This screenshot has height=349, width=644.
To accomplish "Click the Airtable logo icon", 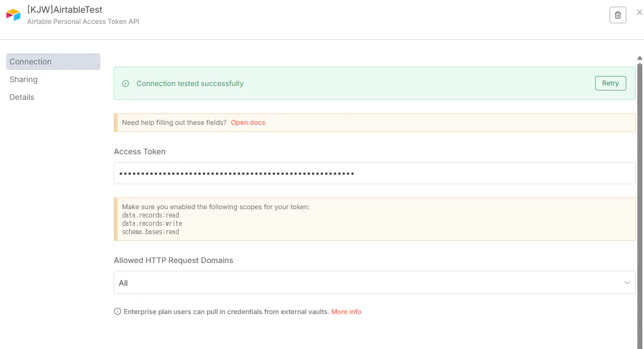I will click(x=13, y=15).
